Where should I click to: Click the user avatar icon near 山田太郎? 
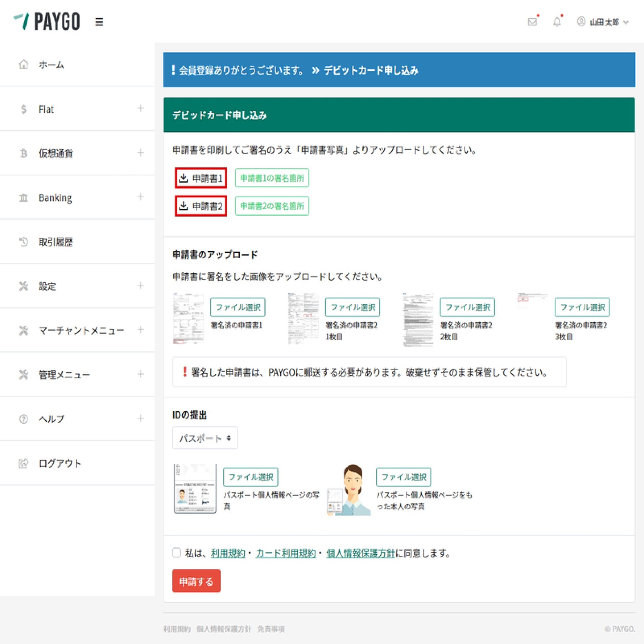coord(581,22)
